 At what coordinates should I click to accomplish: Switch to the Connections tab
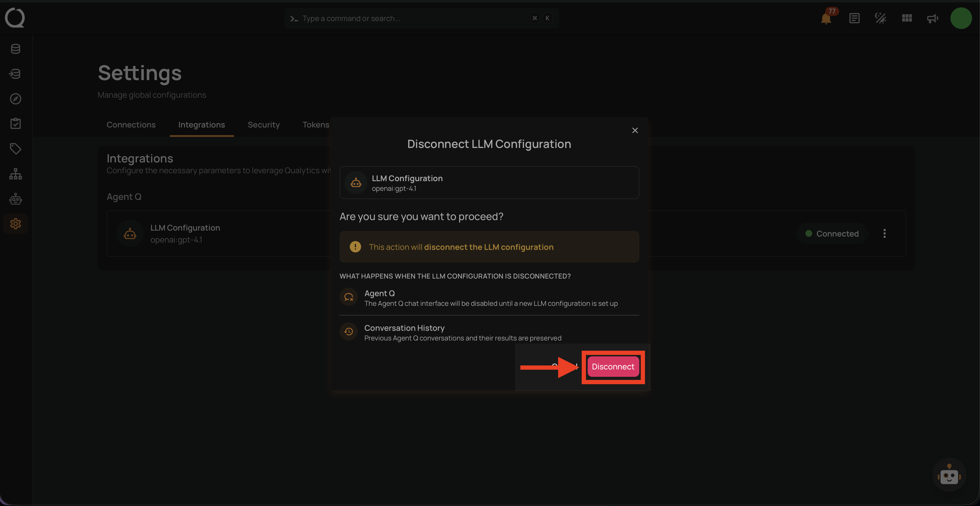[131, 125]
